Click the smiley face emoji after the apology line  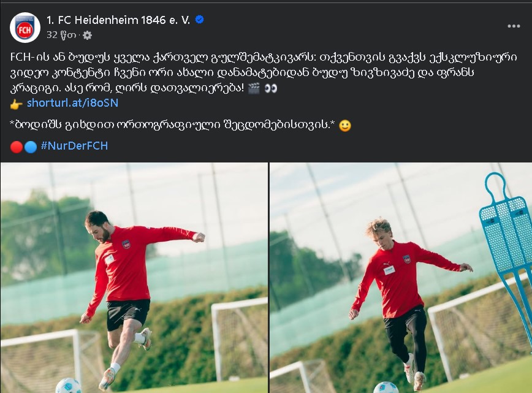click(x=345, y=126)
